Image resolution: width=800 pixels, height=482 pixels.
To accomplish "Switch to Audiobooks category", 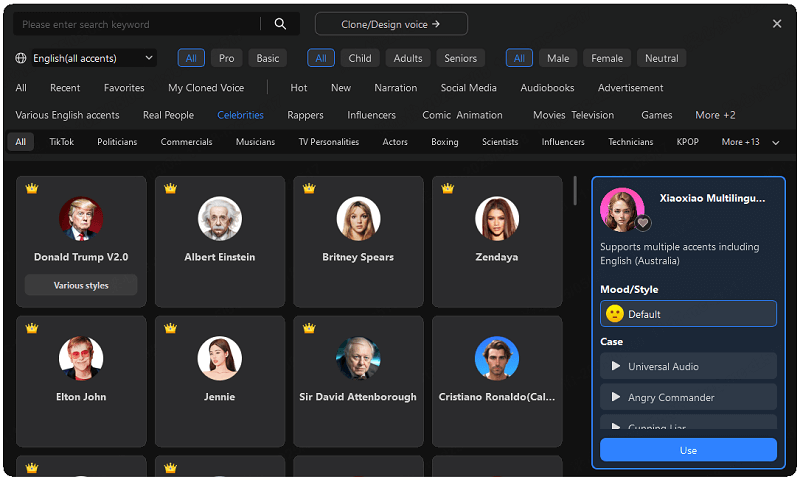I will [547, 88].
